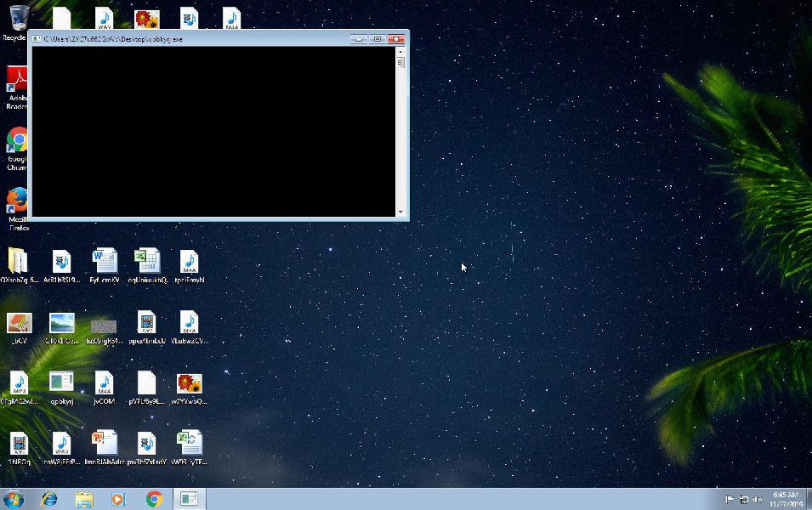Click the console window system menu icon
The height and width of the screenshot is (510, 812).
click(37, 39)
